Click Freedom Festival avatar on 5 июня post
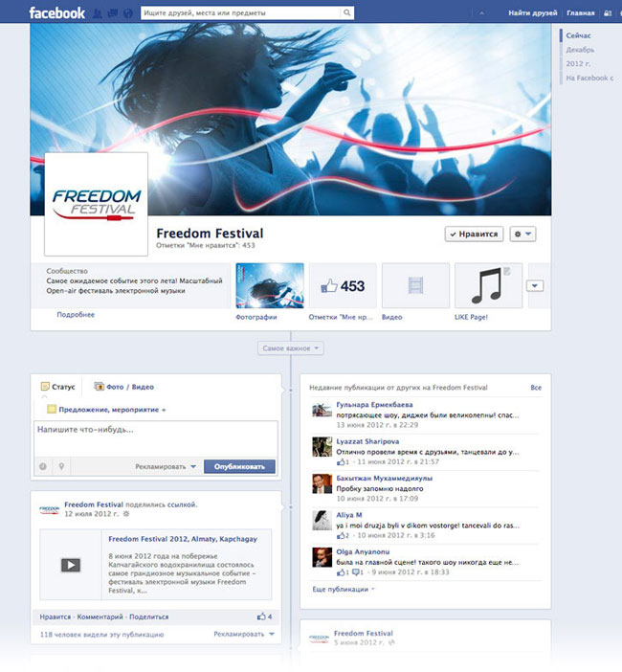 click(x=320, y=638)
